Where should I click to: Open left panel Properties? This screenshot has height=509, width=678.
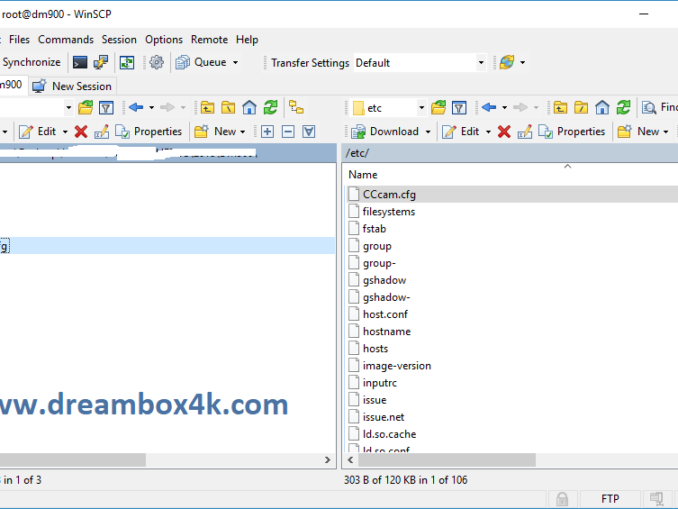[149, 131]
